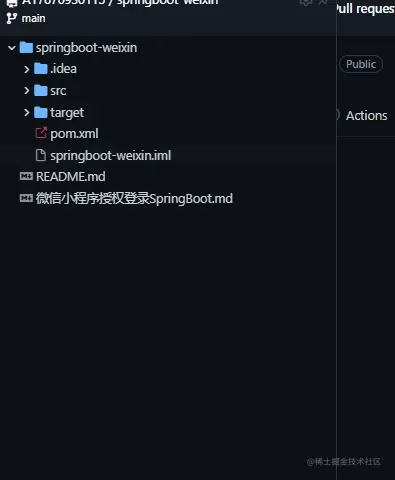Screen dimensions: 395x480
Task: Open README.md file
Action: 71,177
